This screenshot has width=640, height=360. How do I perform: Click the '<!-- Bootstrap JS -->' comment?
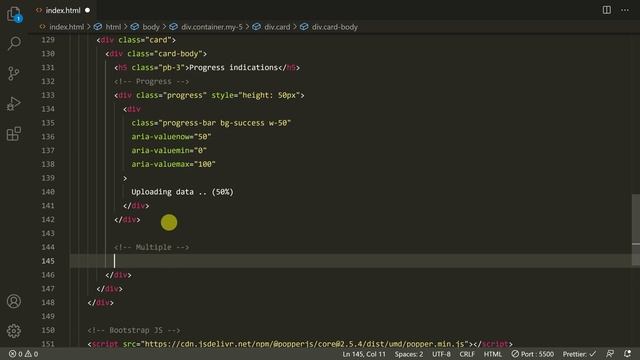click(x=134, y=330)
